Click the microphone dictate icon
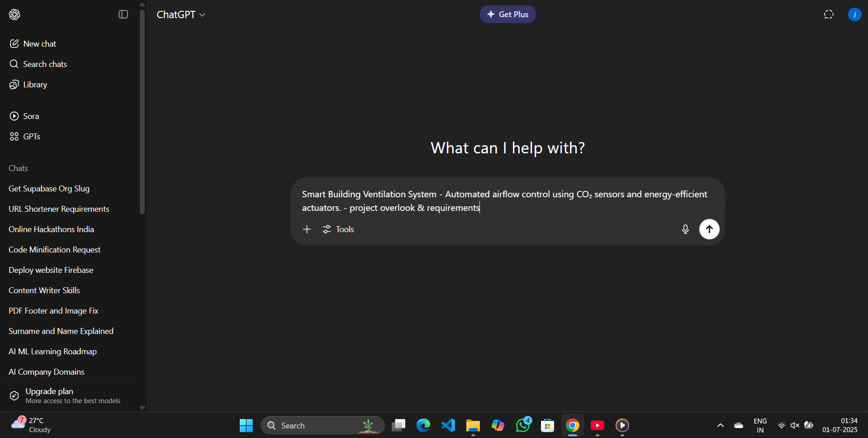 [x=685, y=229]
